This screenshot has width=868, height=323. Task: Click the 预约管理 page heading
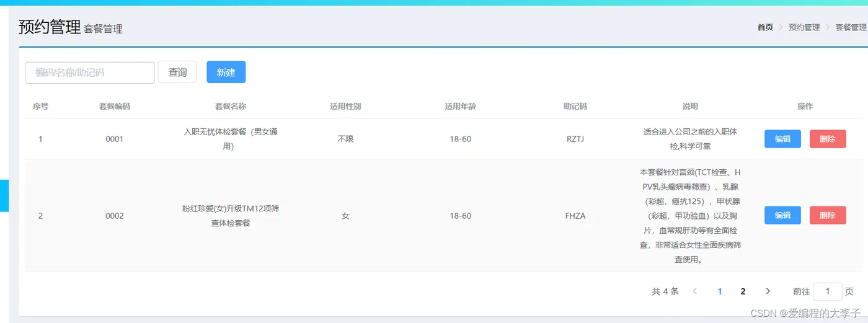[50, 27]
